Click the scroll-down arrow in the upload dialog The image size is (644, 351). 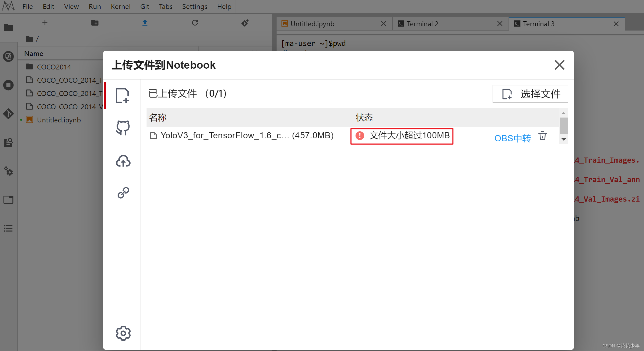point(563,140)
